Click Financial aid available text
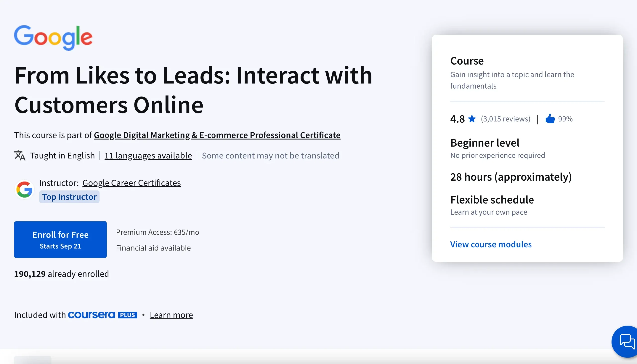 coord(153,248)
